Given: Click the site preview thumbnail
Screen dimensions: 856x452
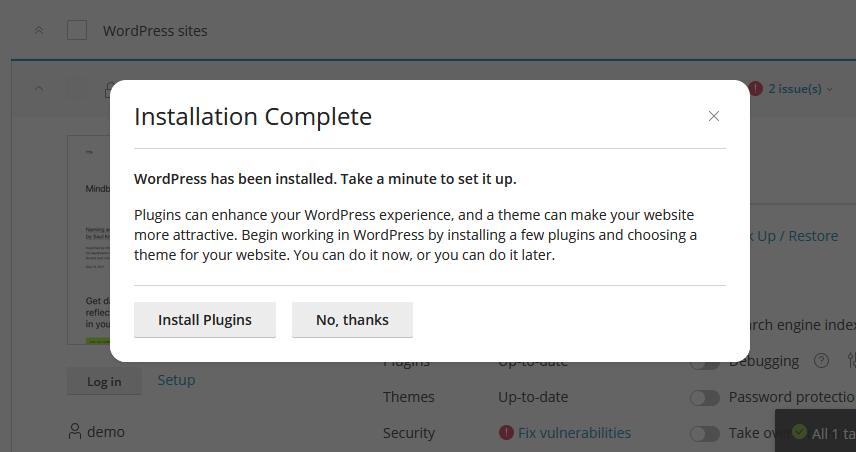Looking at the screenshot, I should coord(89,240).
